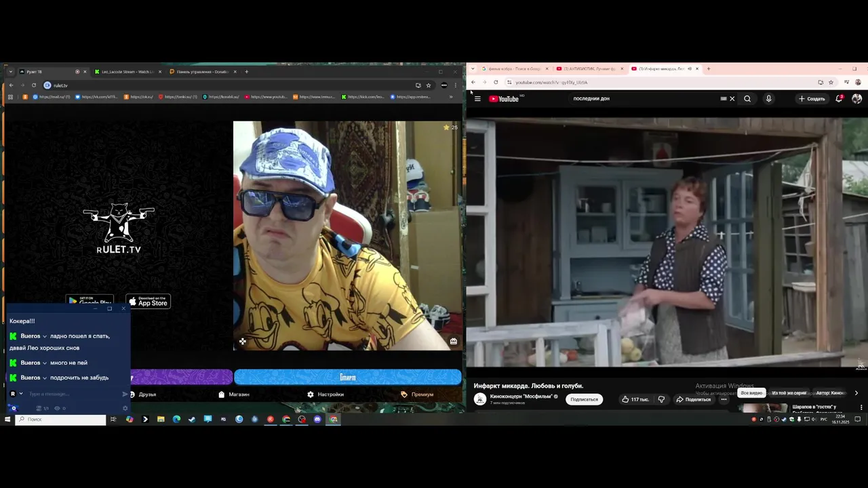868x488 pixels.
Task: Click the App Store download badge
Action: tap(149, 302)
